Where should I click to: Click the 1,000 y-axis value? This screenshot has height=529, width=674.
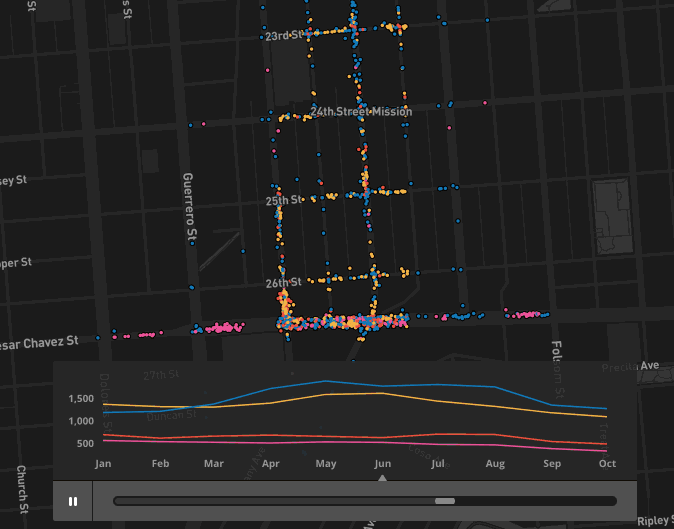tap(81, 421)
